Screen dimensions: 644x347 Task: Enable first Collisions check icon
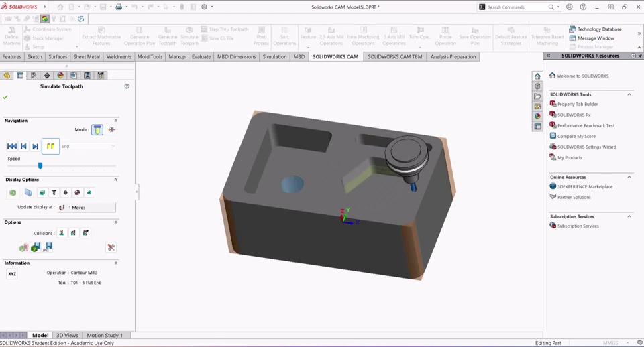point(62,233)
